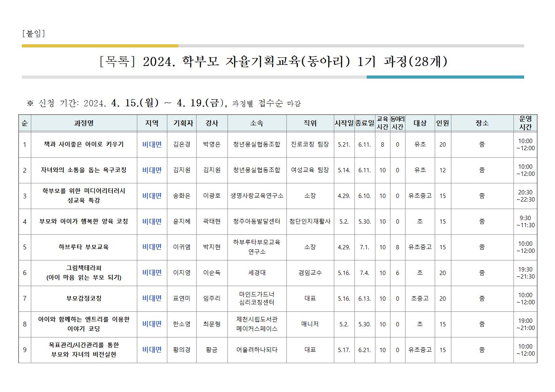Click instructor '이순득'
Image resolution: width=555 pixels, height=392 pixels.
coord(212,273)
